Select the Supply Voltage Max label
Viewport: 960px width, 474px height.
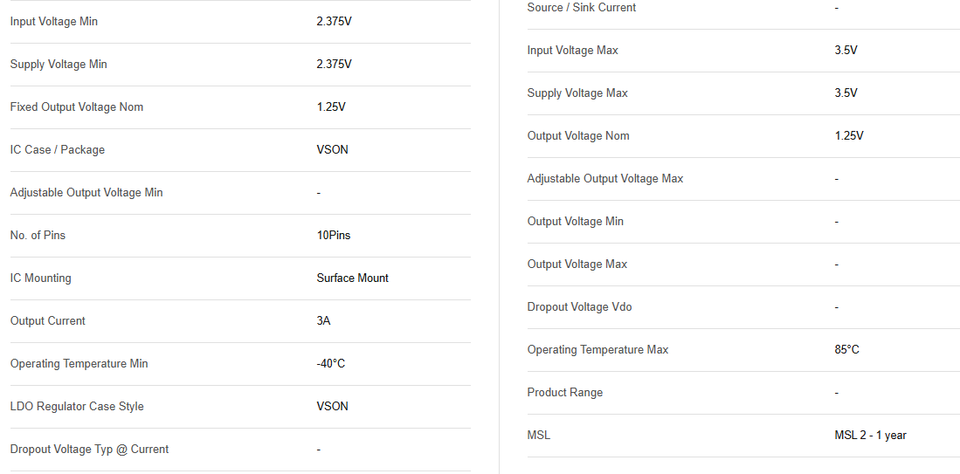[577, 93]
